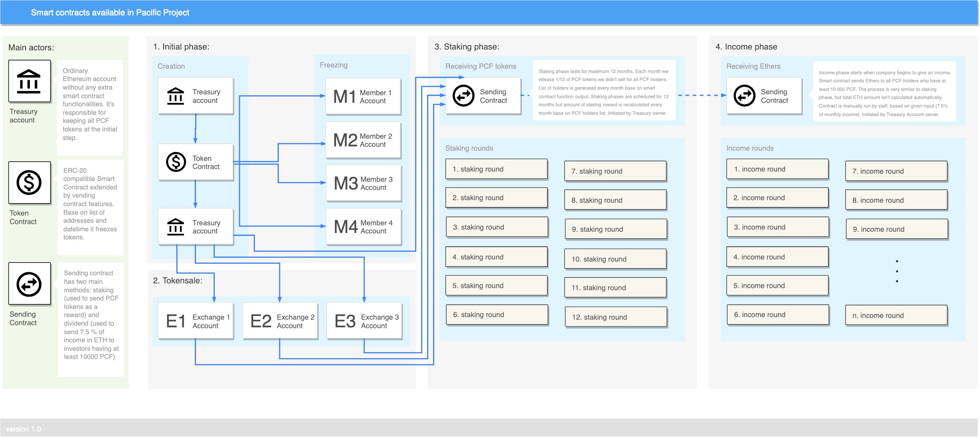
Task: Click the 'n. income round' box
Action: (x=896, y=315)
